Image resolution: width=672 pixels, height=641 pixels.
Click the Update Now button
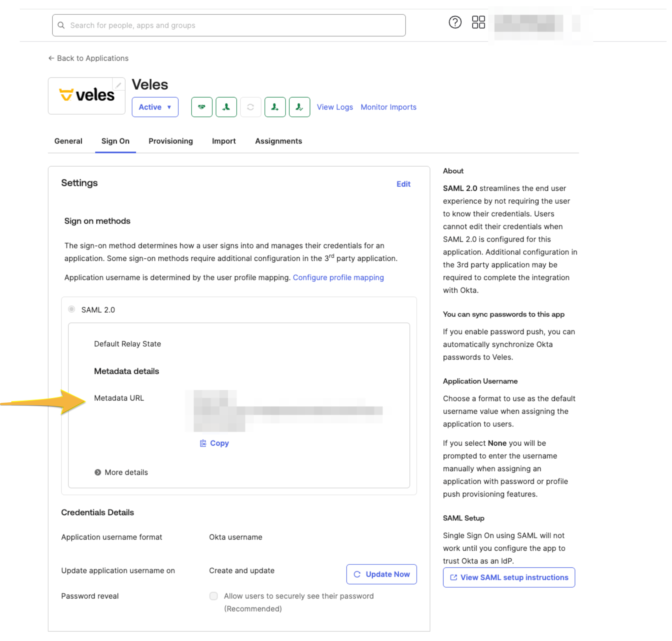381,574
